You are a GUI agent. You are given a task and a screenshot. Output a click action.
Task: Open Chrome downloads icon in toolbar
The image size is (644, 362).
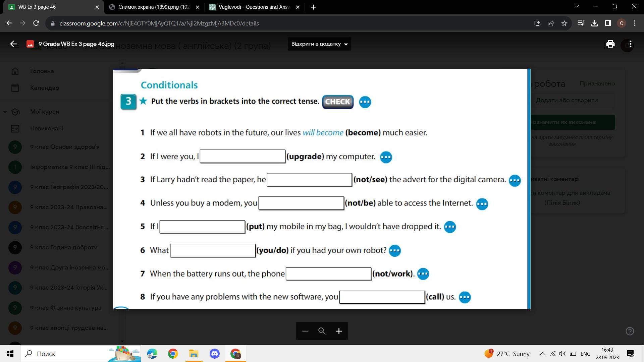tap(594, 23)
